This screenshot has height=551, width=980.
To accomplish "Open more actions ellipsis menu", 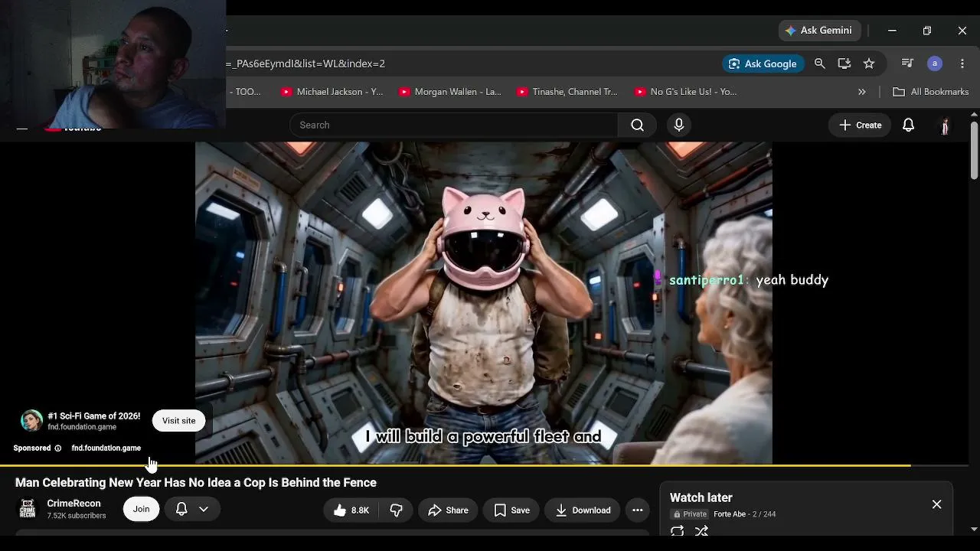I will [x=638, y=510].
